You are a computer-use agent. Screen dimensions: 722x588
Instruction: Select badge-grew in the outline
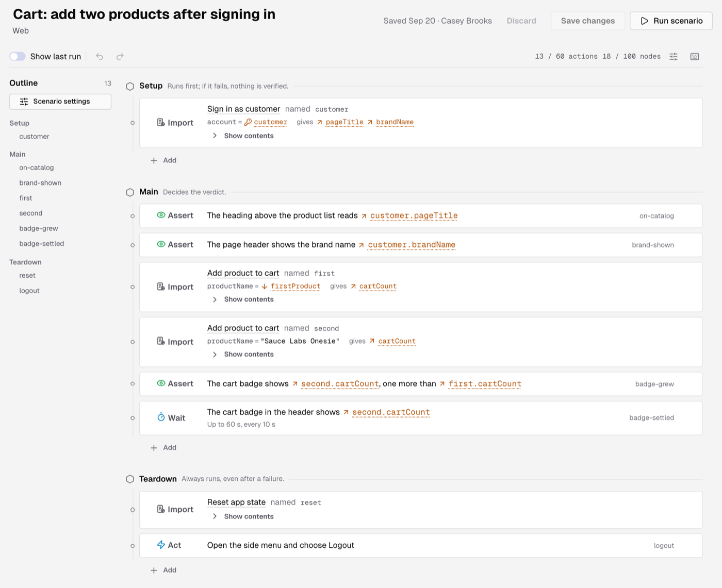(x=39, y=228)
